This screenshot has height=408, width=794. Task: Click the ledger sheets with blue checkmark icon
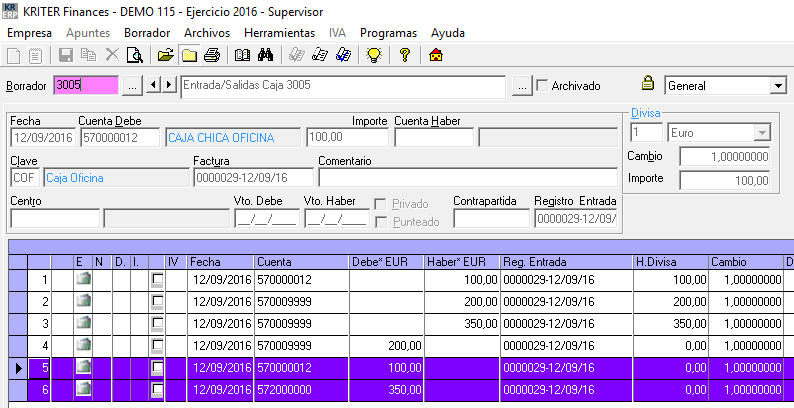point(343,55)
